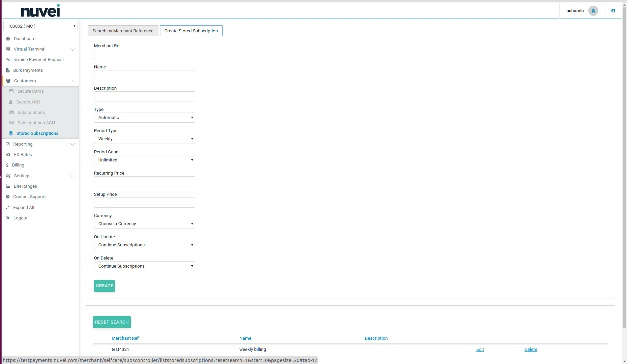Select the Create Stored Subscription tab
This screenshot has height=364, width=627.
click(191, 31)
